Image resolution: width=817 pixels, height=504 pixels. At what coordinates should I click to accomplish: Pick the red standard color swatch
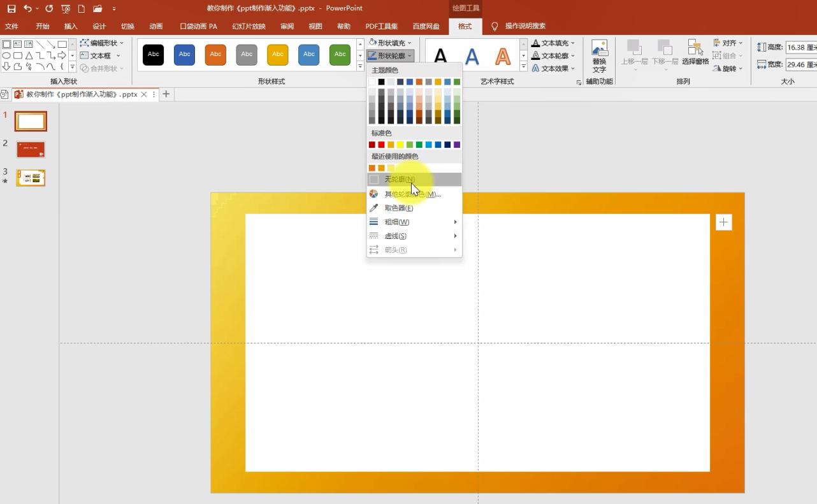point(381,145)
